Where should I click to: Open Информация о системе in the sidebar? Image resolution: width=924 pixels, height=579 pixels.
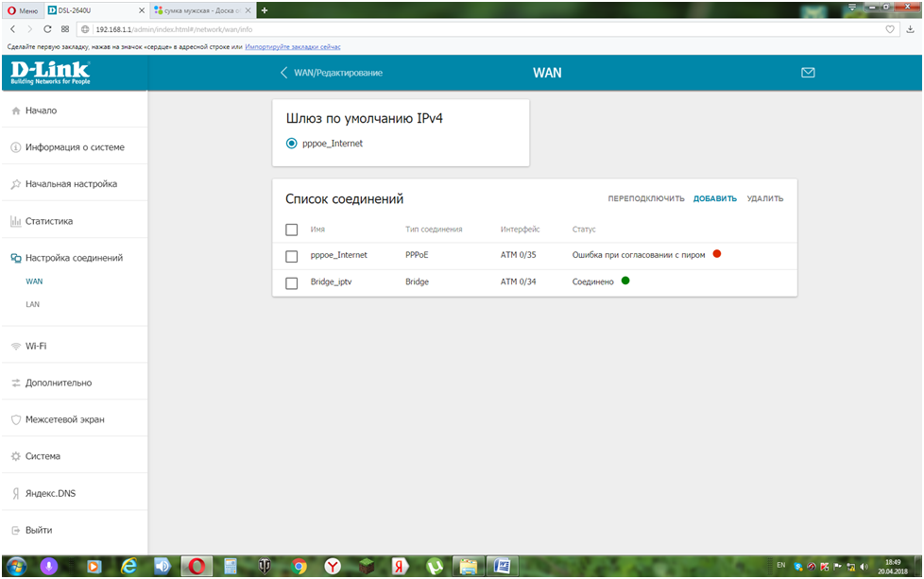pos(75,147)
